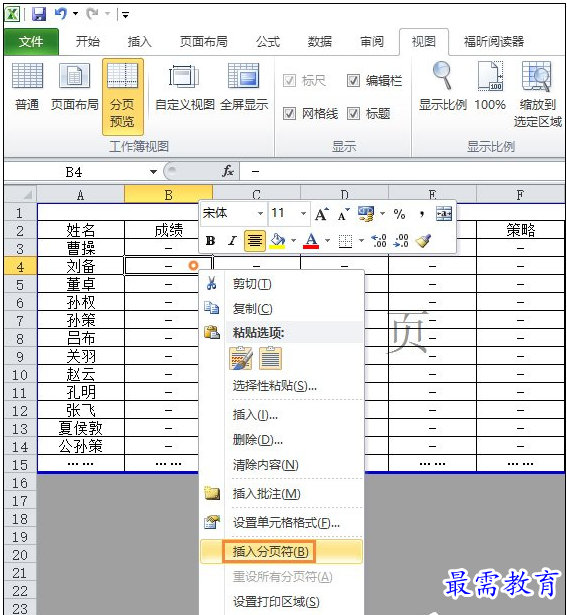Viewport: 567px width, 615px height.
Task: Click the Format Painter brush icon
Action: tap(423, 240)
